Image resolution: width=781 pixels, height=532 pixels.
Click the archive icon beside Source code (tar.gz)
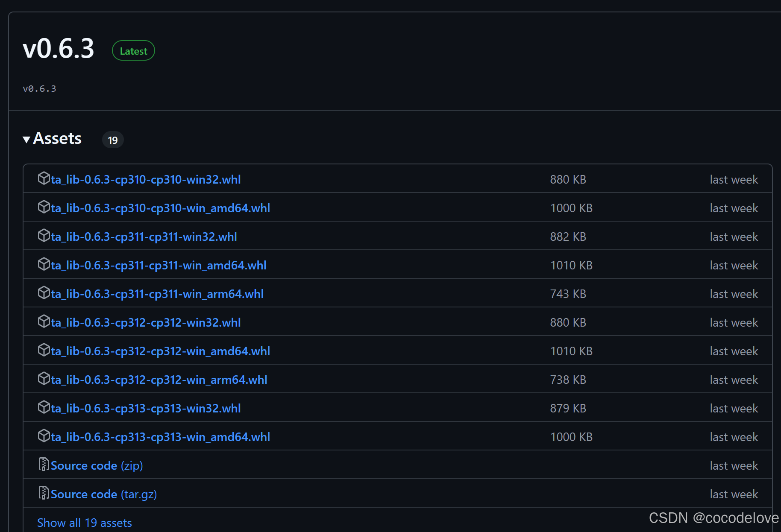pos(44,493)
